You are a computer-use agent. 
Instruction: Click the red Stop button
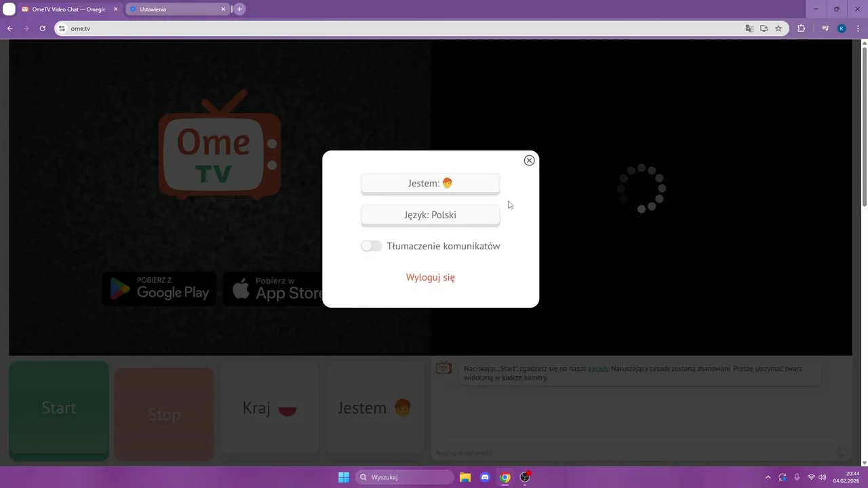(164, 414)
